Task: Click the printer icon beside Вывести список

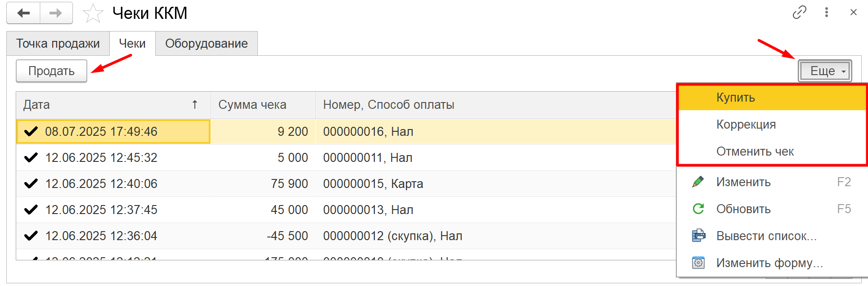Action: tap(698, 236)
